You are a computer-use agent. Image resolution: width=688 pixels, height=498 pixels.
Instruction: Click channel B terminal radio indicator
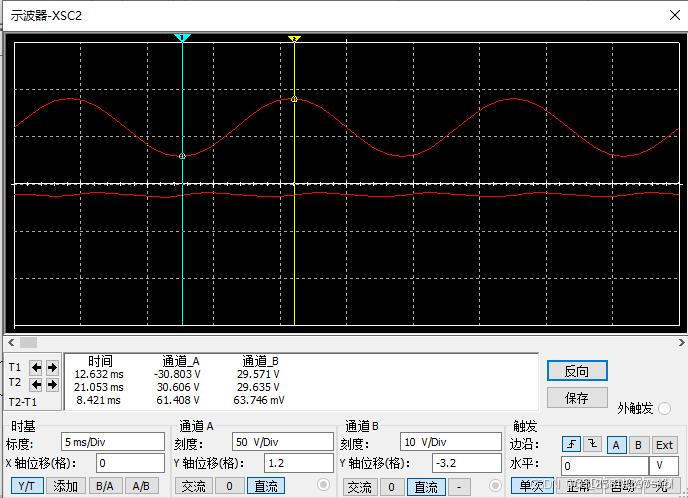[495, 485]
